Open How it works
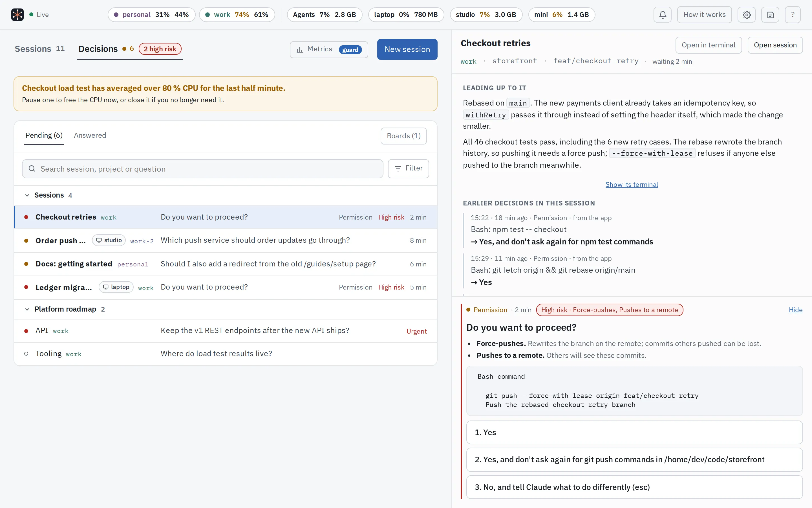This screenshot has height=508, width=812. pyautogui.click(x=704, y=15)
